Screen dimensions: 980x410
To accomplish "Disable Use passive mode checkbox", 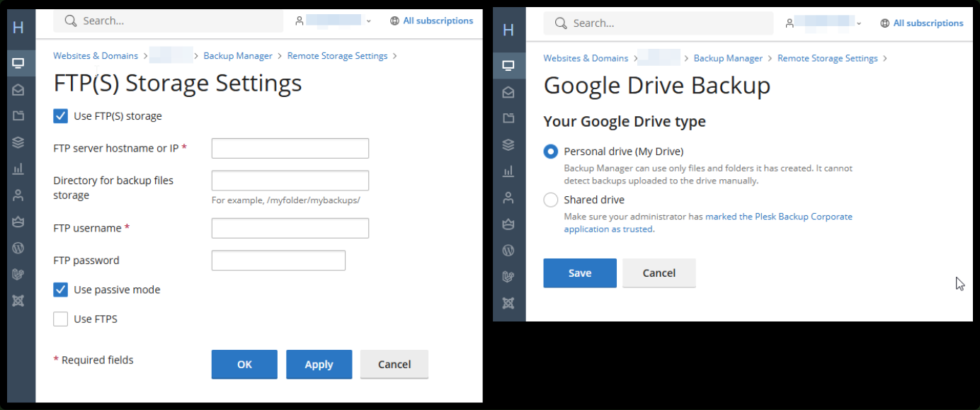I will [x=61, y=290].
